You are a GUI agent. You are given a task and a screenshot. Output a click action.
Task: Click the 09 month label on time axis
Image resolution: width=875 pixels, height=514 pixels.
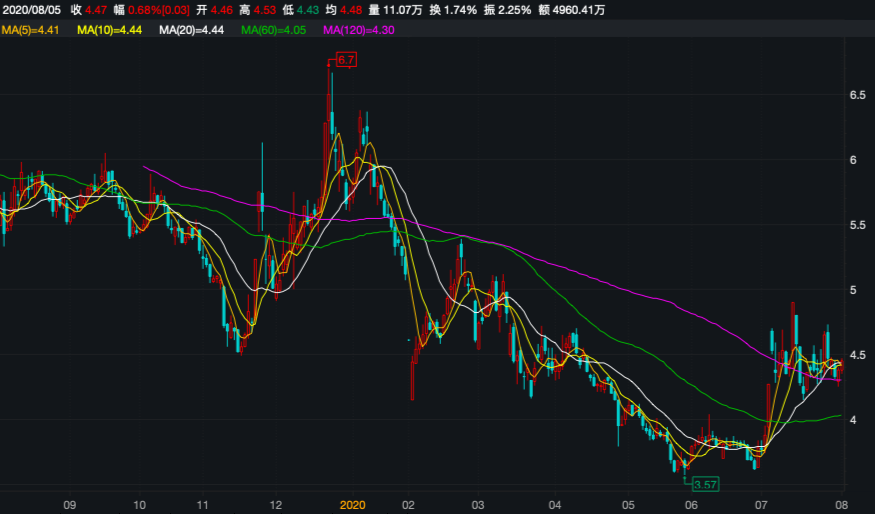point(69,505)
